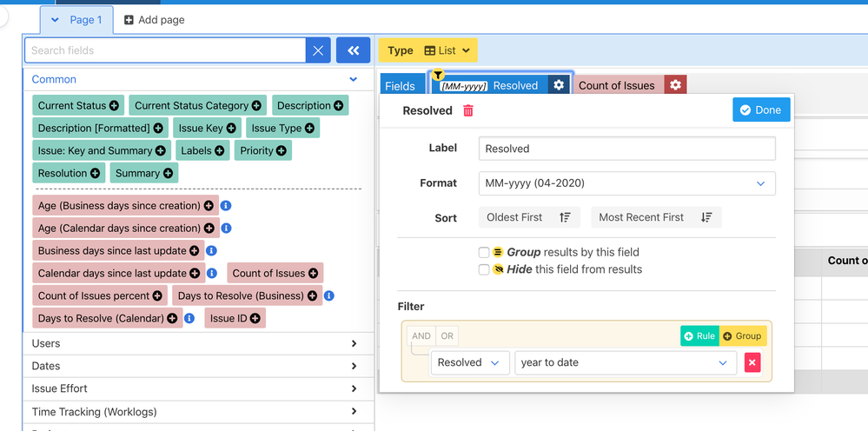Viewport: 868px width, 431px height.
Task: Collapse the fields panel with double arrows
Action: (353, 50)
